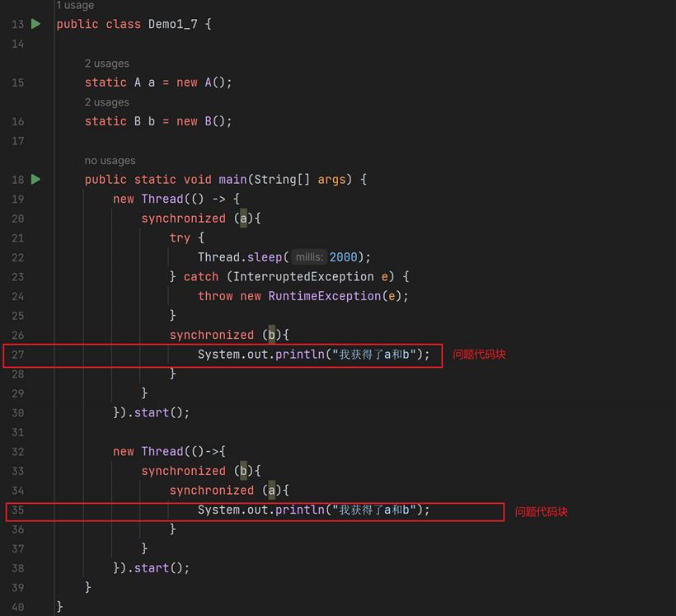Click class name Demo1_7
The image size is (676, 616).
[173, 24]
